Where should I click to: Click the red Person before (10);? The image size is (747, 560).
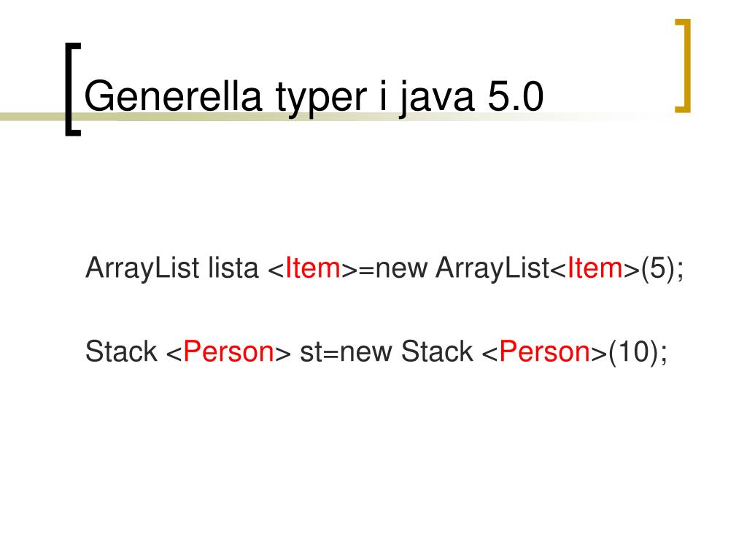click(545, 351)
